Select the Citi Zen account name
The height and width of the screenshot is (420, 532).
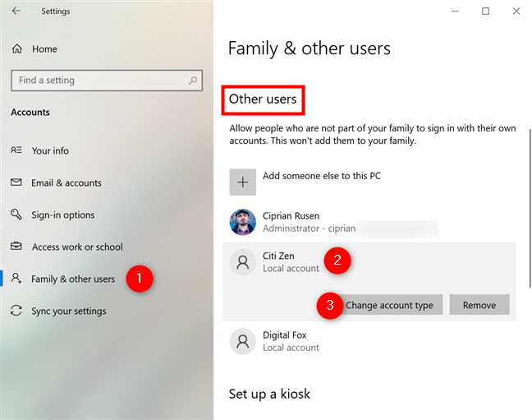[x=278, y=256]
